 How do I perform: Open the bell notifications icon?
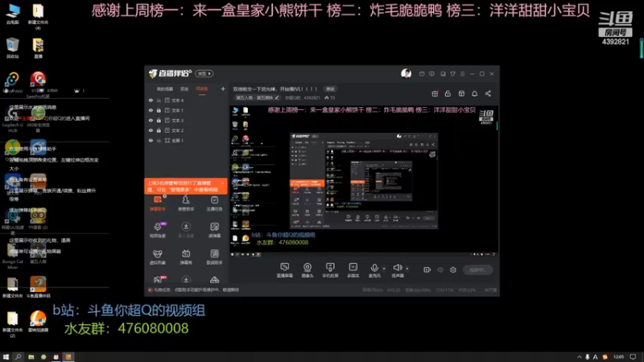[474, 93]
